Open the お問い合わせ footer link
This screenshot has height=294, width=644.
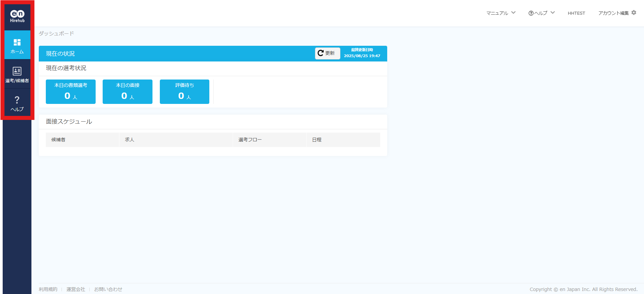(108, 289)
